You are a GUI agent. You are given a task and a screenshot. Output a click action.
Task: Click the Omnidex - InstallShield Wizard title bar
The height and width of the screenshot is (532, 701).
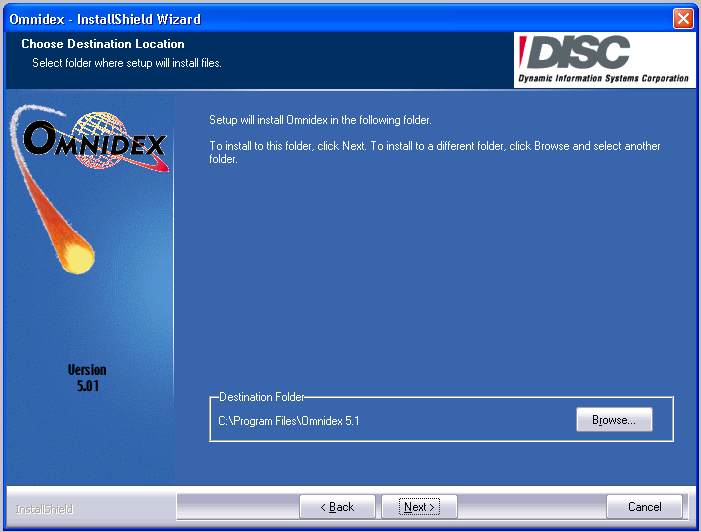300,19
